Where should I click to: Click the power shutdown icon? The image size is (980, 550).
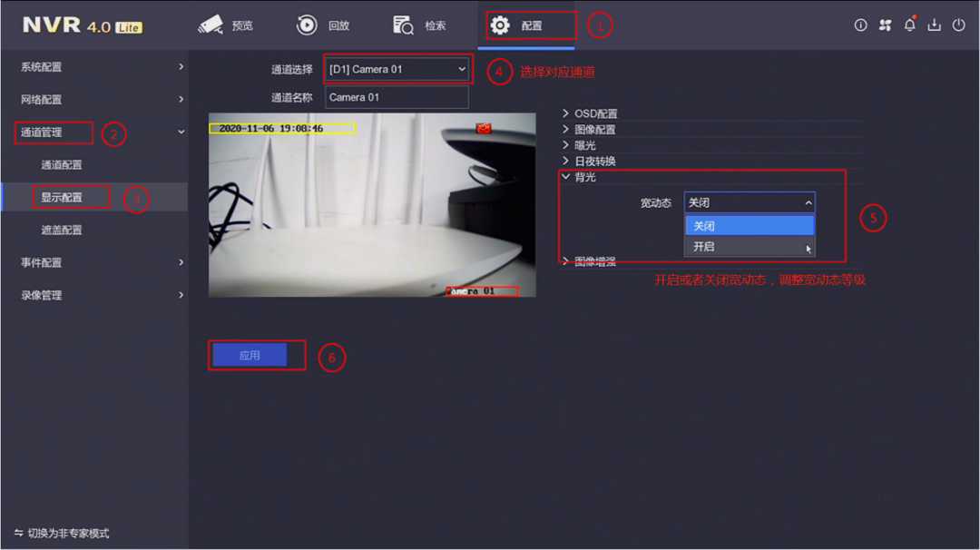point(958,25)
